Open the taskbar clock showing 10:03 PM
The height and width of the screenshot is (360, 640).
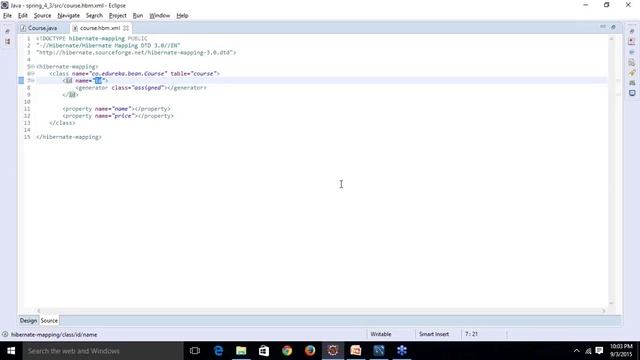[x=621, y=351]
